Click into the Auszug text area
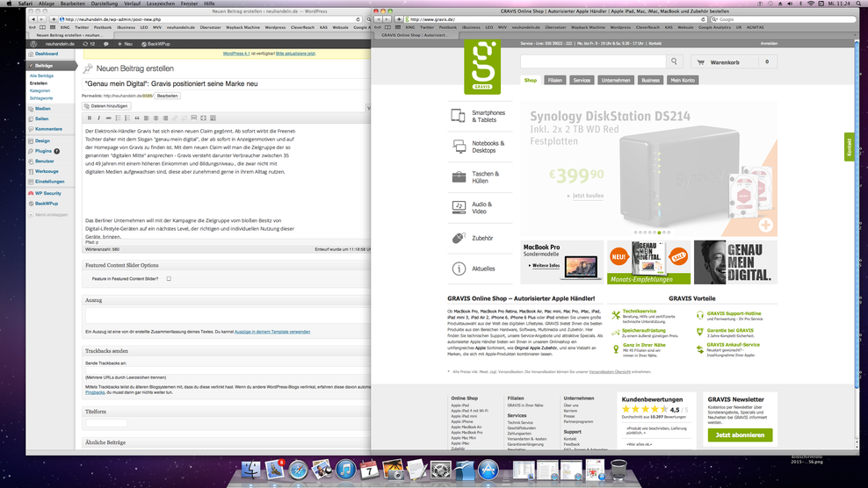The height and width of the screenshot is (488, 868). (228, 315)
